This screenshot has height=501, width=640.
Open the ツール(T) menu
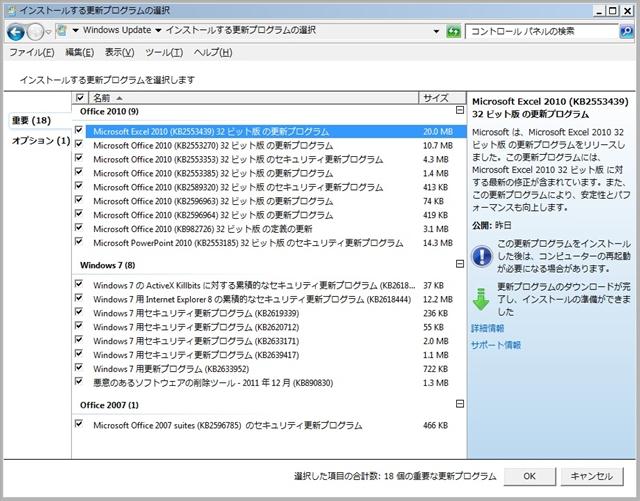(164, 52)
